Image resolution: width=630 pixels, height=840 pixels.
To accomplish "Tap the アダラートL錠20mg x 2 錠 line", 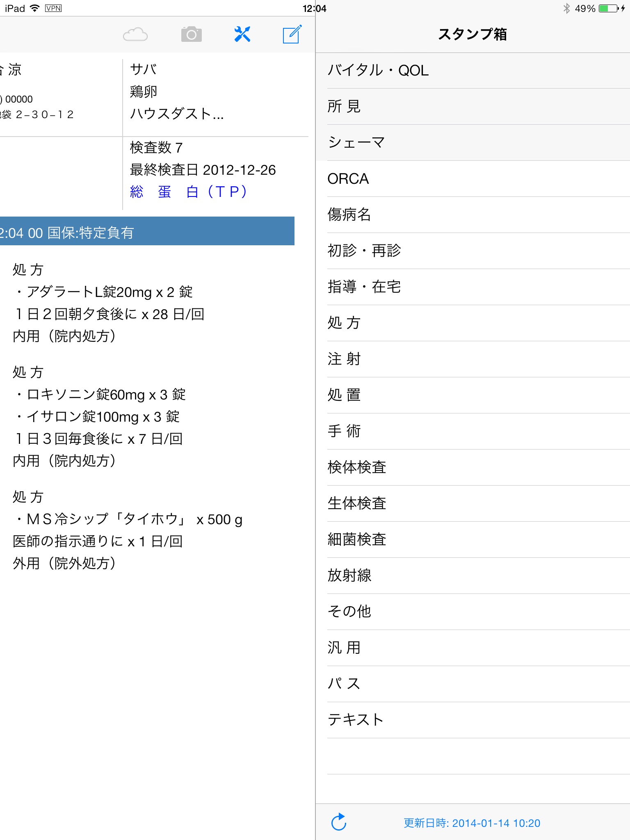I will tap(103, 292).
